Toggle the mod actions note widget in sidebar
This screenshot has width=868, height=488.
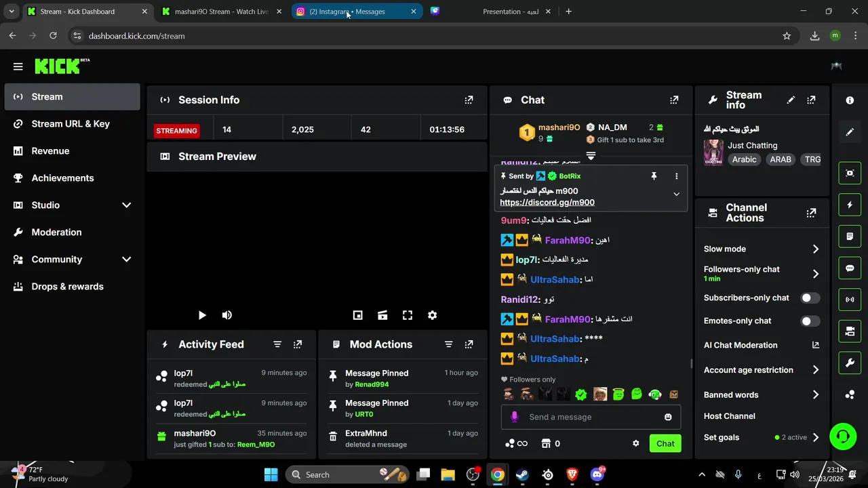tap(850, 237)
